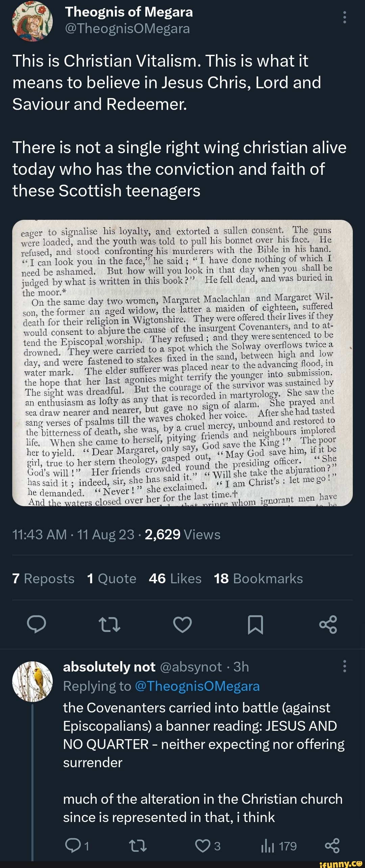Viewport: 365px width, 868px height.
Task: Repost absolutely not's reply
Action: [138, 846]
